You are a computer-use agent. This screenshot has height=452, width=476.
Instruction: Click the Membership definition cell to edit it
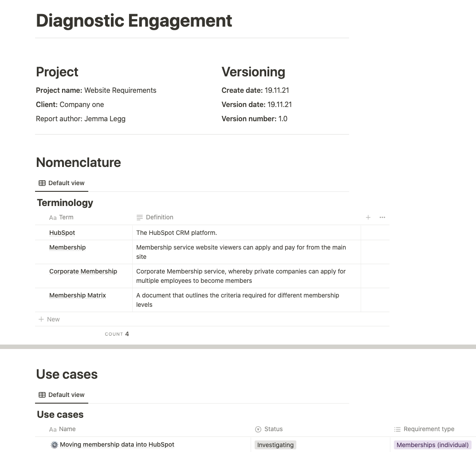click(x=241, y=252)
